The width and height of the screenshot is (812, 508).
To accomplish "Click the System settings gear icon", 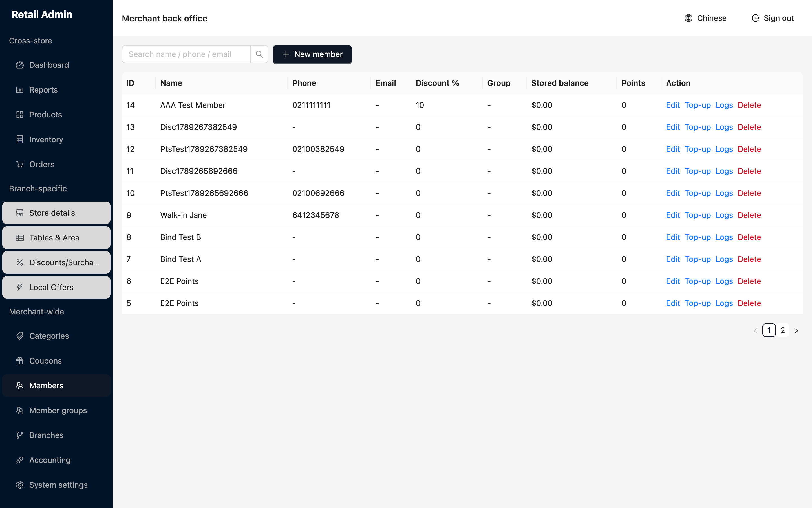I will [20, 485].
